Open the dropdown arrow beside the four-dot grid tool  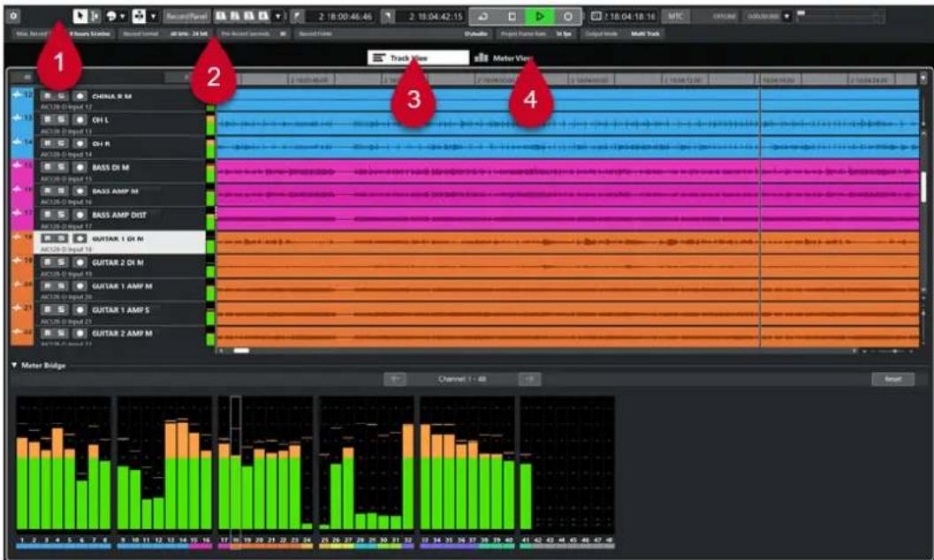(x=153, y=16)
